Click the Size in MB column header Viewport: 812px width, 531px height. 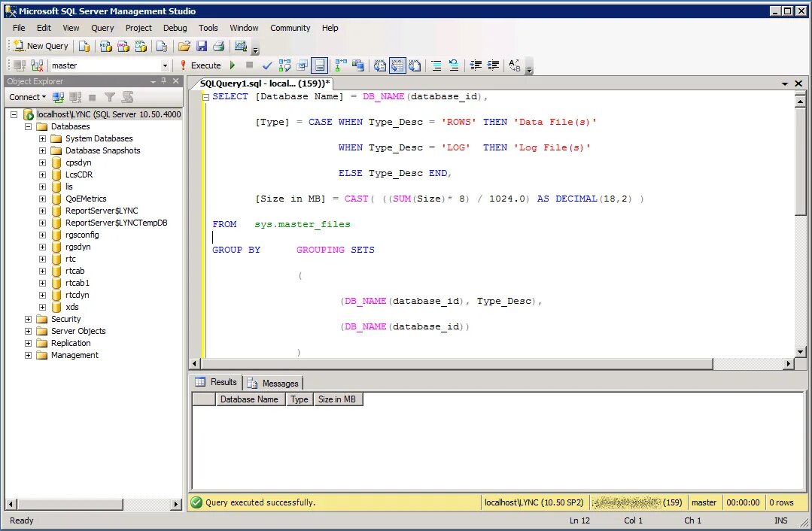click(337, 399)
